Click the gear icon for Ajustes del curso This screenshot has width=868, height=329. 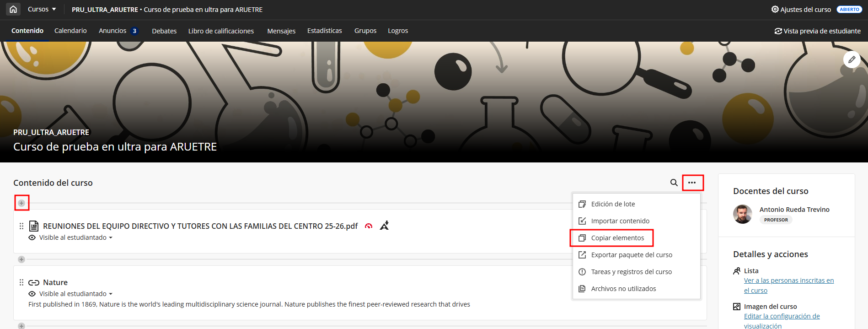tap(775, 9)
